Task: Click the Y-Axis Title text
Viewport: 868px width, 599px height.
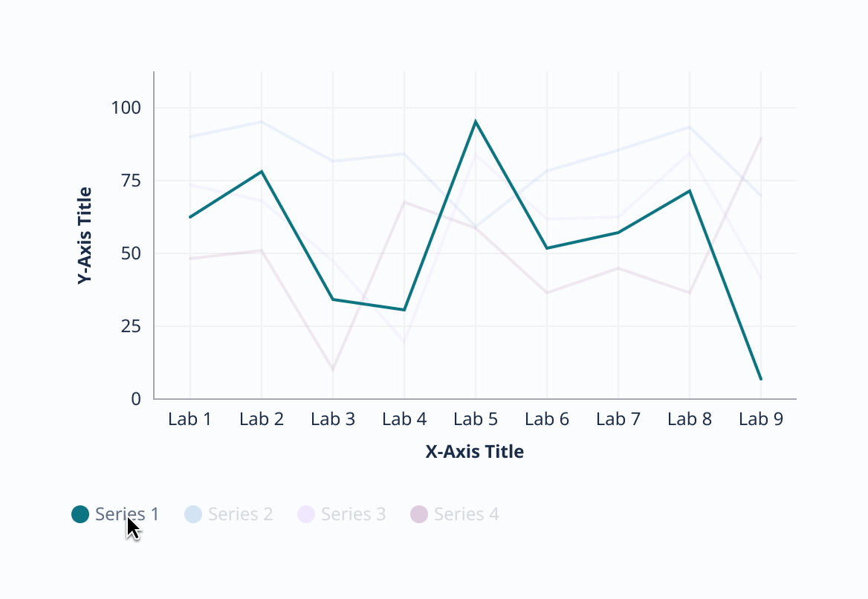Action: tap(85, 236)
